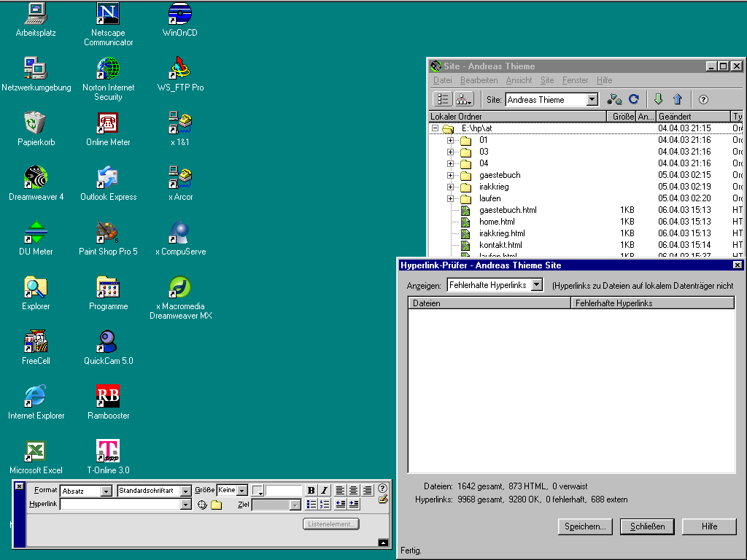
Task: Expand the laufen folder node
Action: click(450, 198)
